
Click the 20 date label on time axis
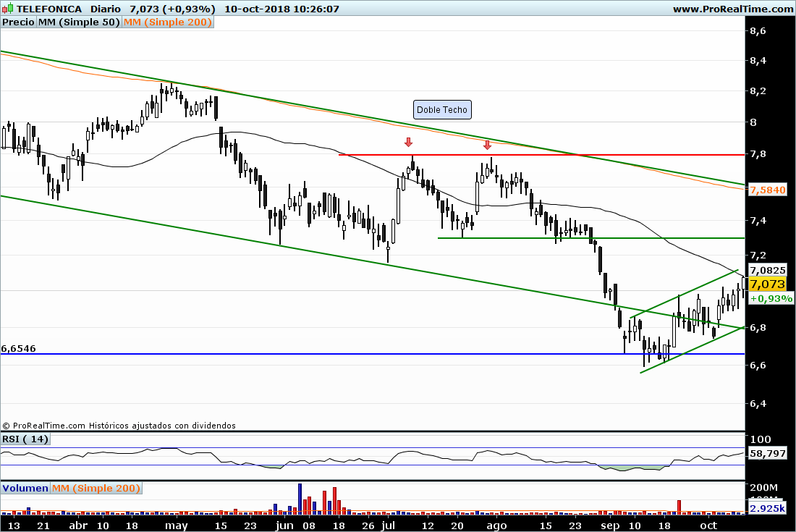click(457, 525)
